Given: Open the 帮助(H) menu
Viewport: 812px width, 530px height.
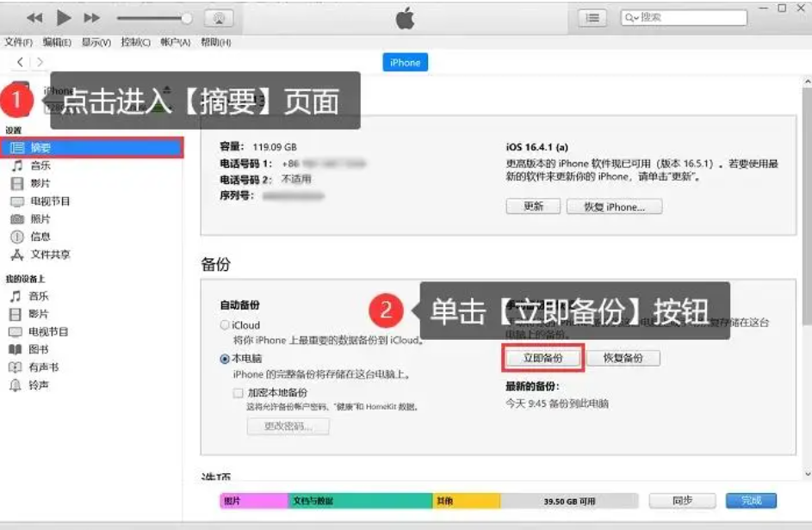Looking at the screenshot, I should point(216,42).
